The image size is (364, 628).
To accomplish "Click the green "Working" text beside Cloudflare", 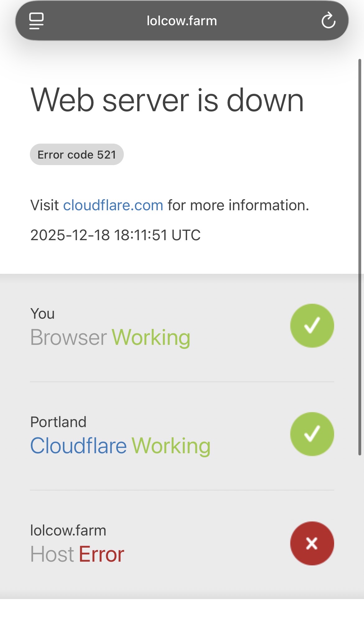I will click(171, 446).
